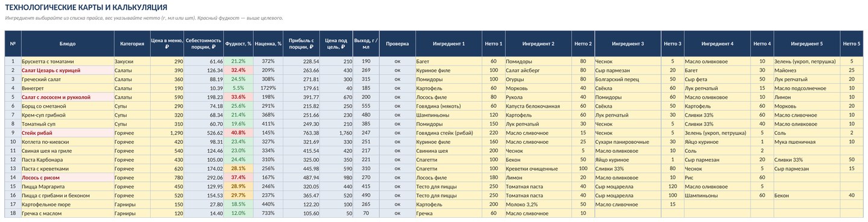Select the yield value '555'

point(366,106)
